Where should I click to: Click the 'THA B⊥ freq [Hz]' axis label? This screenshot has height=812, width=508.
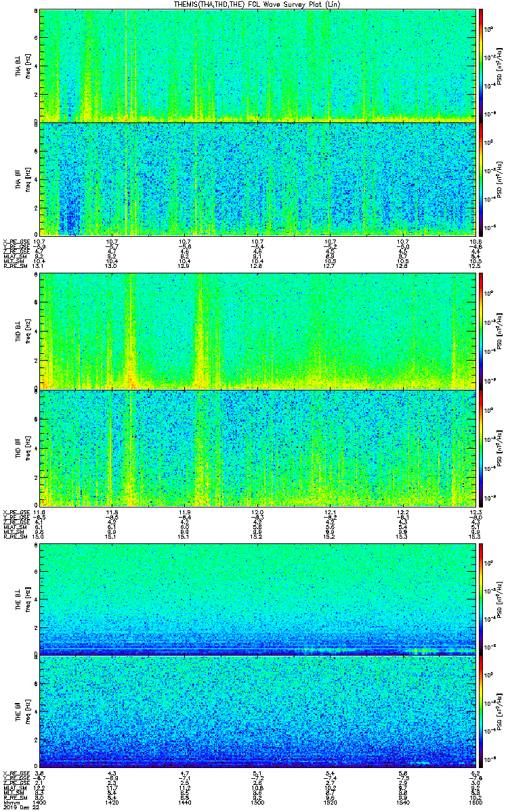(x=22, y=66)
